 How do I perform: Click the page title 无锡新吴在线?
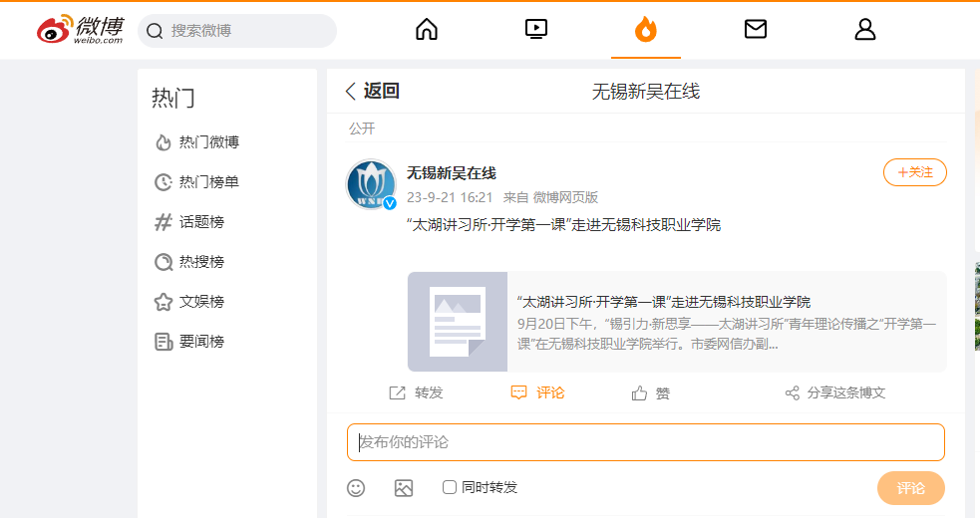(646, 92)
